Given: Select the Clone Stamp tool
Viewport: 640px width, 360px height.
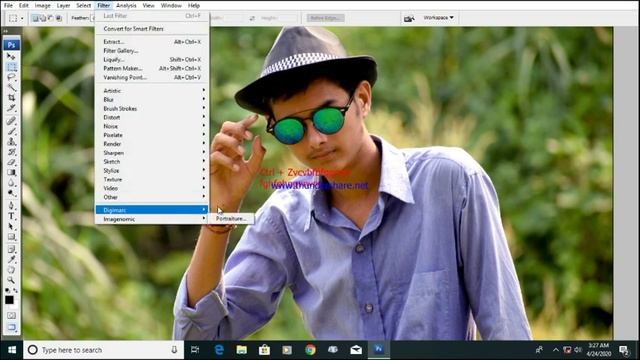Looking at the screenshot, I should (x=11, y=142).
